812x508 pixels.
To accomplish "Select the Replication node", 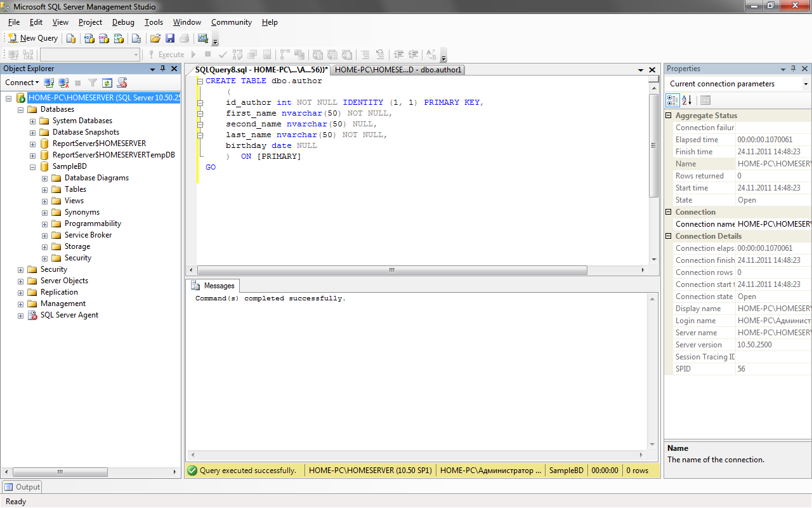I will pyautogui.click(x=59, y=292).
